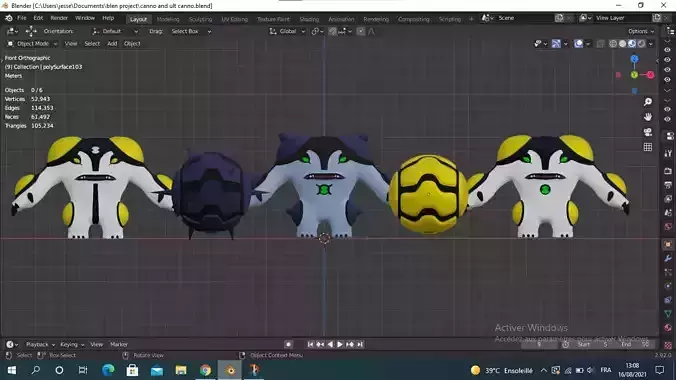Open Texture properties checker tab
Viewport: 676px width, 380px height.
pyautogui.click(x=668, y=345)
